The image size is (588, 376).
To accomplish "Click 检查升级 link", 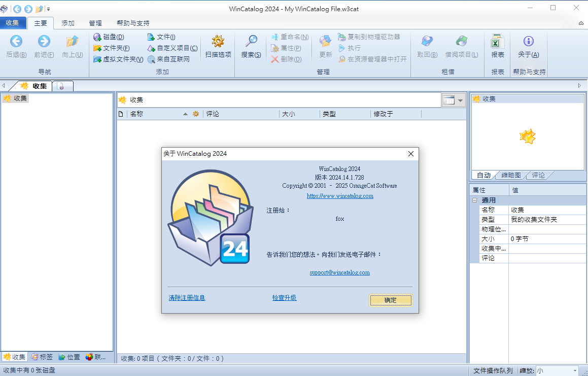I will click(284, 298).
